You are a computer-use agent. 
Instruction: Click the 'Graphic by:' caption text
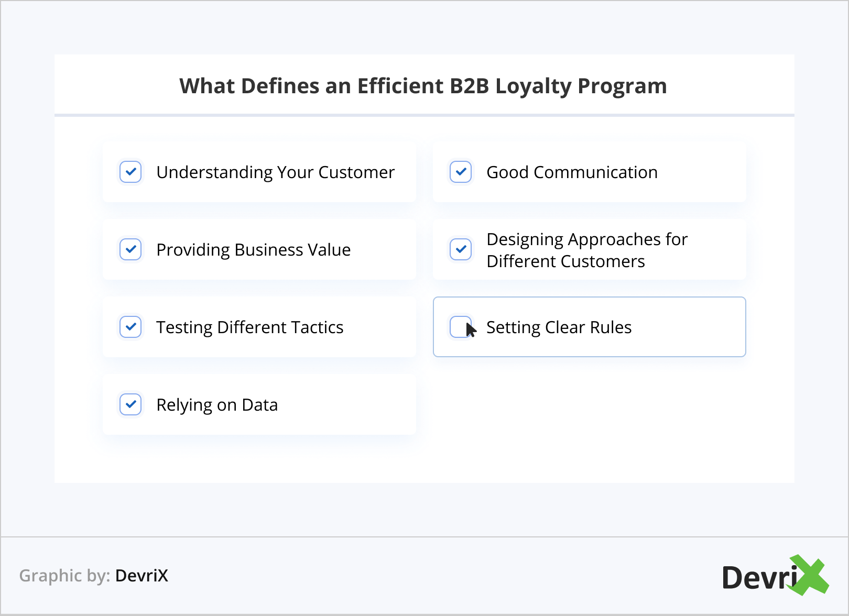pos(64,576)
